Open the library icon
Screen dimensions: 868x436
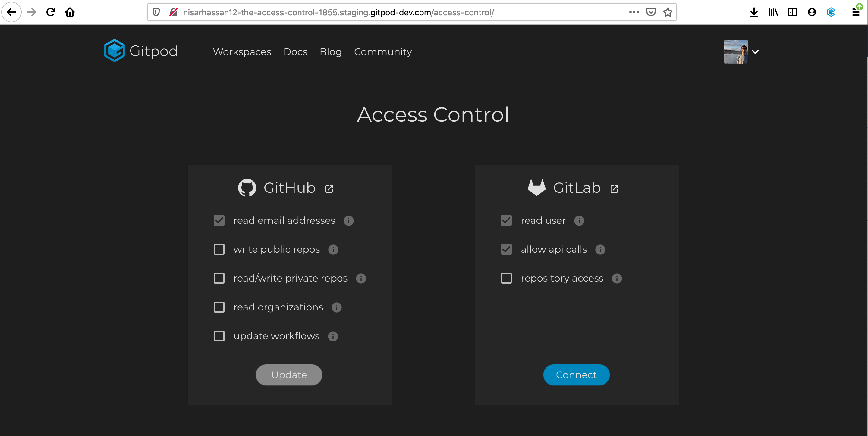point(773,12)
